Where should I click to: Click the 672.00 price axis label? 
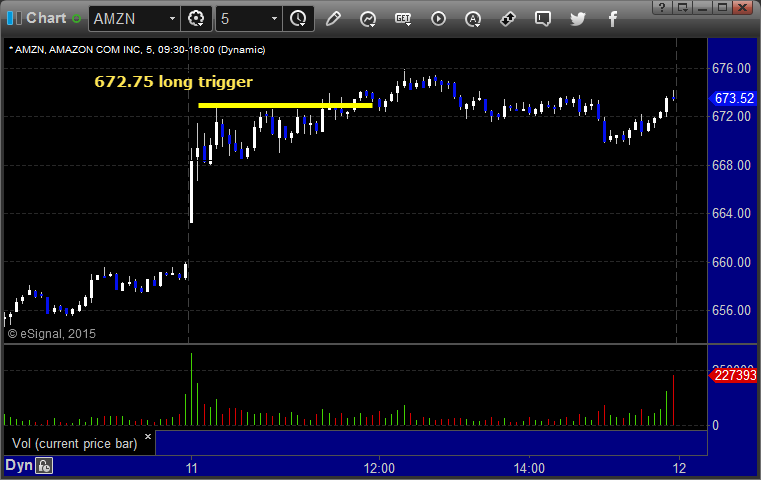pos(731,116)
